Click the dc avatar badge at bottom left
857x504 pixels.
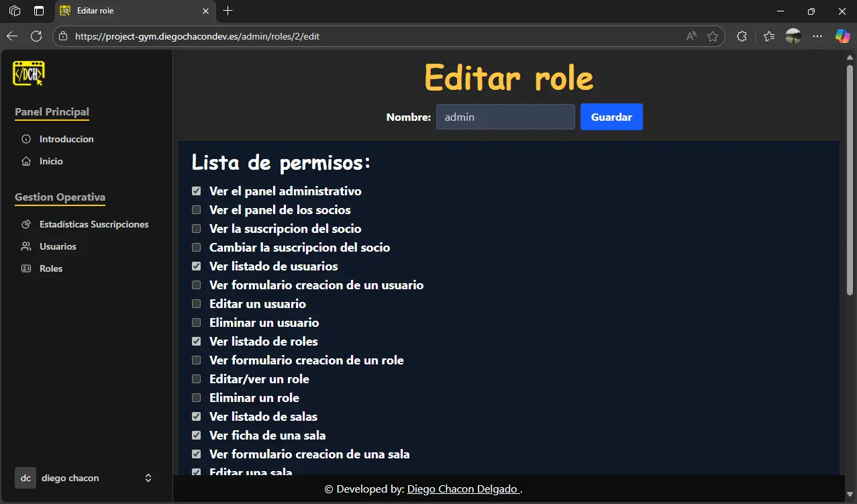pyautogui.click(x=25, y=478)
